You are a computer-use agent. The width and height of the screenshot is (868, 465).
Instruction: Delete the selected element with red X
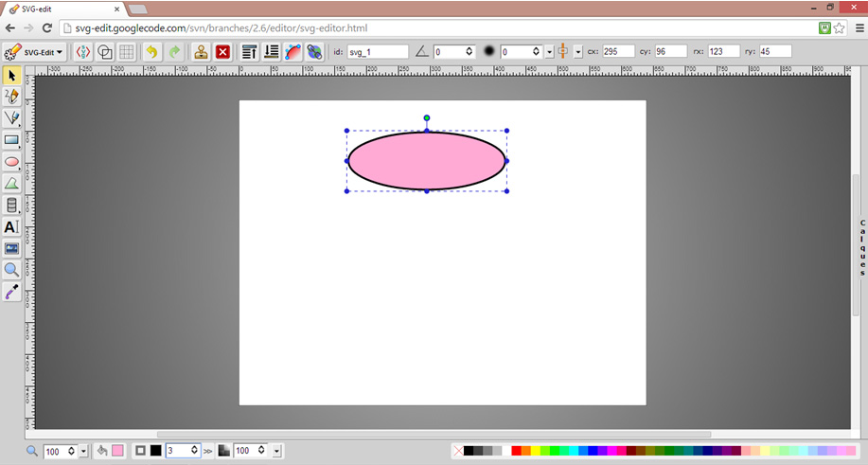click(222, 52)
